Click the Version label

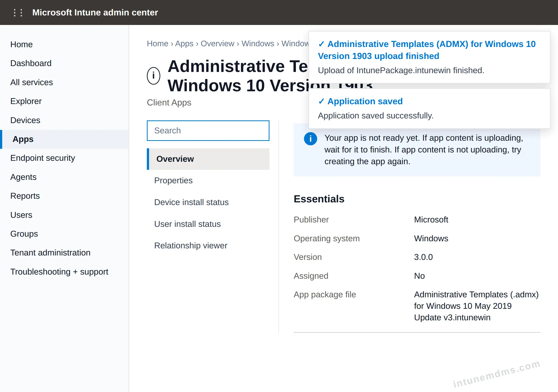[308, 257]
